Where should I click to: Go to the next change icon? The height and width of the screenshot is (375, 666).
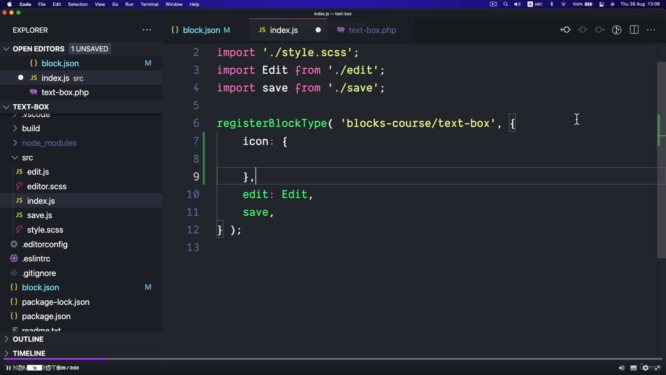pos(599,30)
